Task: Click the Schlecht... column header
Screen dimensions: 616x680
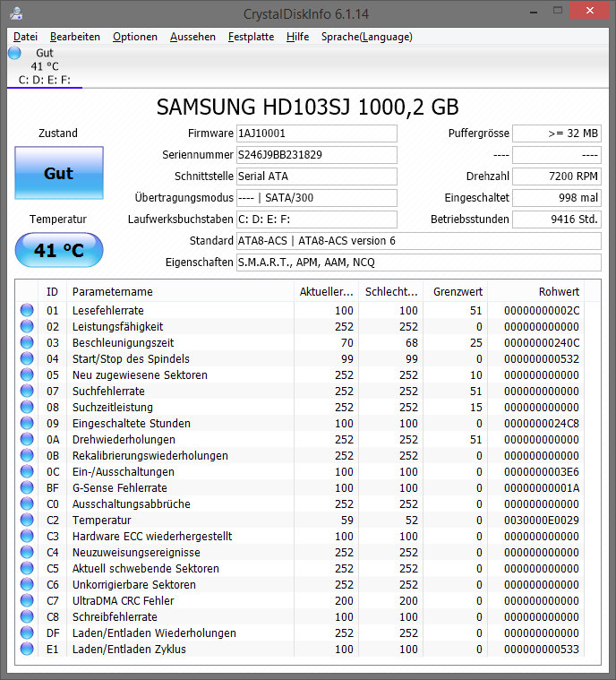Action: [391, 291]
